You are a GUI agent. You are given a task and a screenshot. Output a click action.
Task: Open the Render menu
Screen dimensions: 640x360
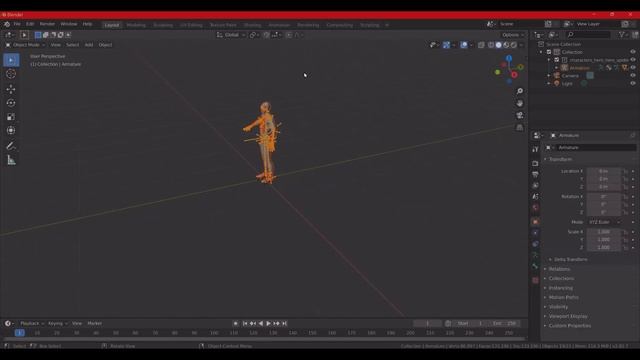[47, 24]
